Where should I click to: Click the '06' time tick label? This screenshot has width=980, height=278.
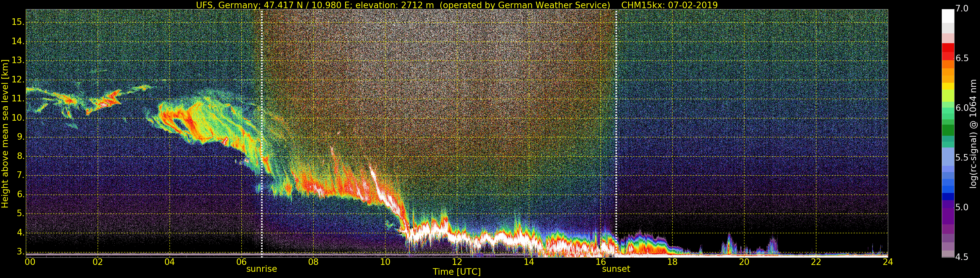click(x=242, y=262)
